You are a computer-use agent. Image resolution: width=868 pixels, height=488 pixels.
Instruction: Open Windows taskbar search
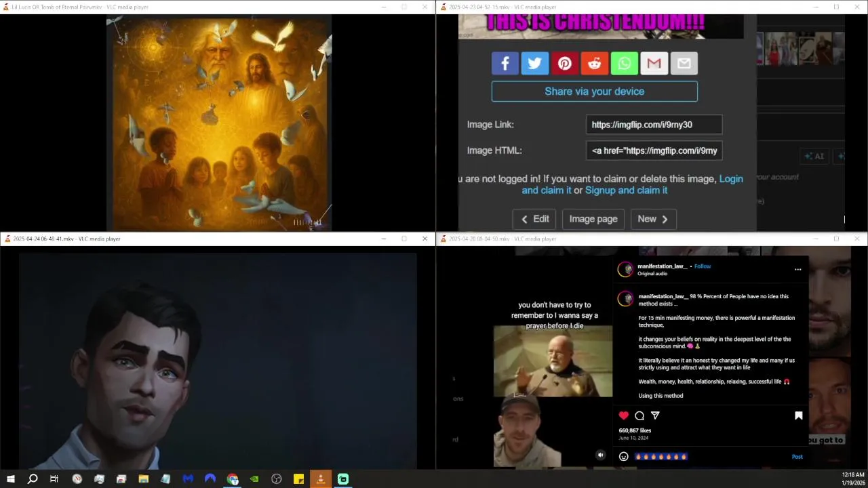pos(33,479)
